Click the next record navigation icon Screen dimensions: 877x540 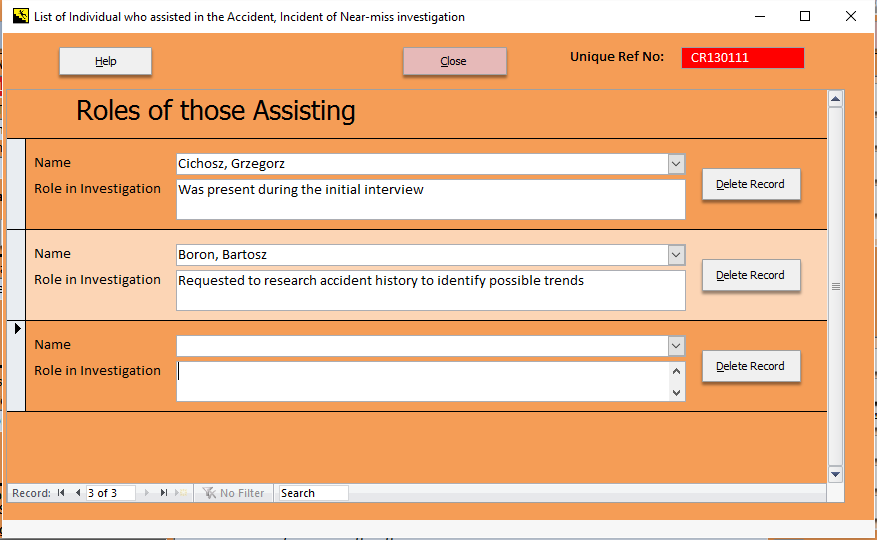tap(147, 493)
